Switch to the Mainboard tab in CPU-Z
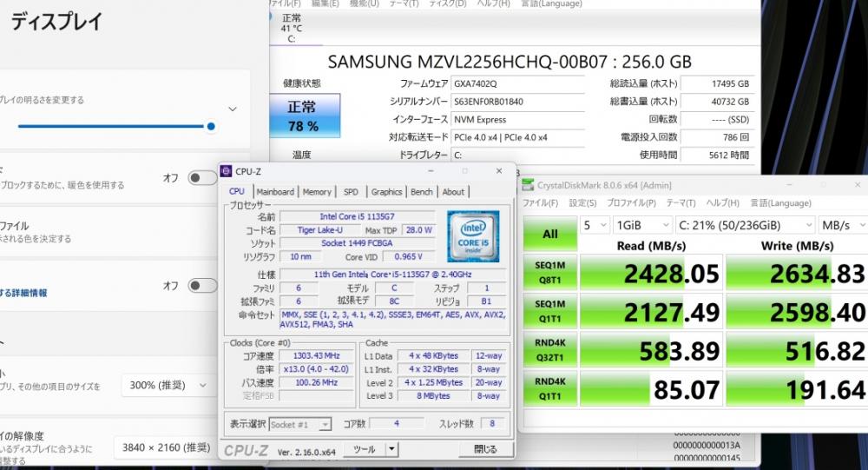 (x=275, y=192)
